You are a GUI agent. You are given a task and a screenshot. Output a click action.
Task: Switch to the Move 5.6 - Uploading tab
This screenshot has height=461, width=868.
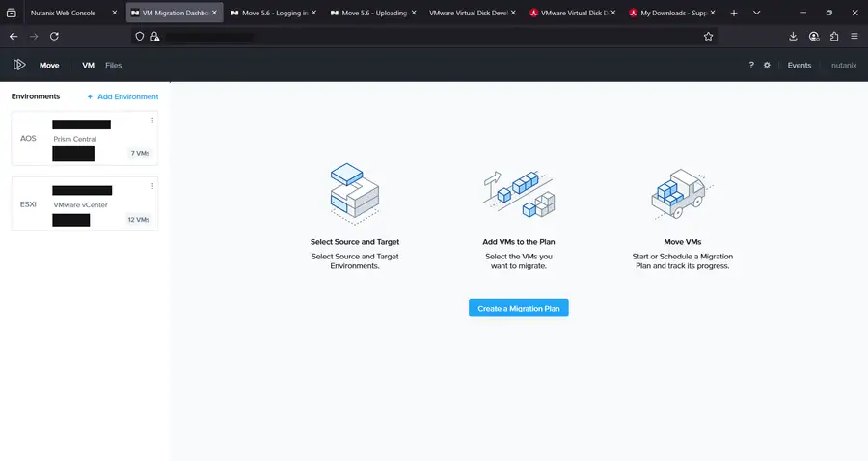pyautogui.click(x=373, y=13)
